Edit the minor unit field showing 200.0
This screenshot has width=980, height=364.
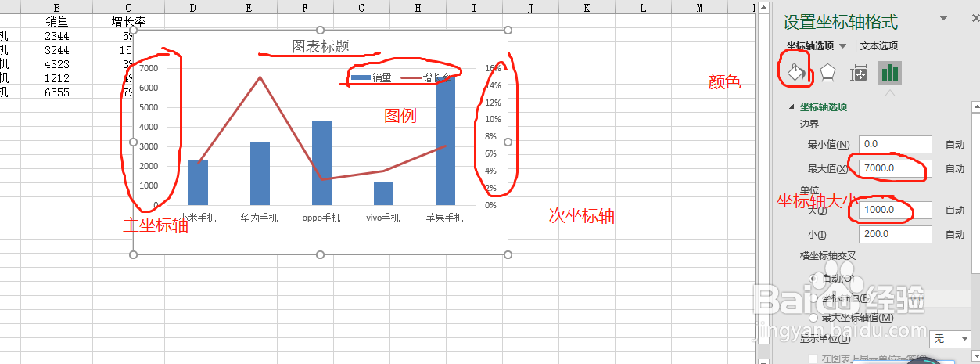click(x=895, y=234)
